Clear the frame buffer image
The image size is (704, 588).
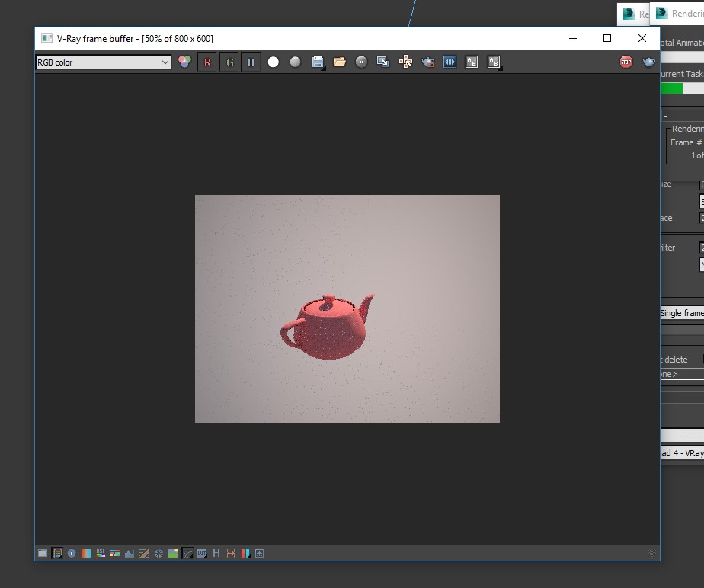pyautogui.click(x=362, y=62)
